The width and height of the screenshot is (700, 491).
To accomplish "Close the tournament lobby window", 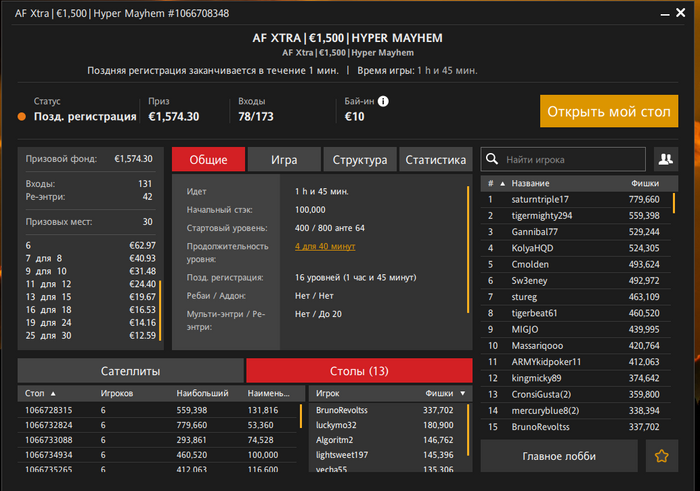I will [x=680, y=13].
